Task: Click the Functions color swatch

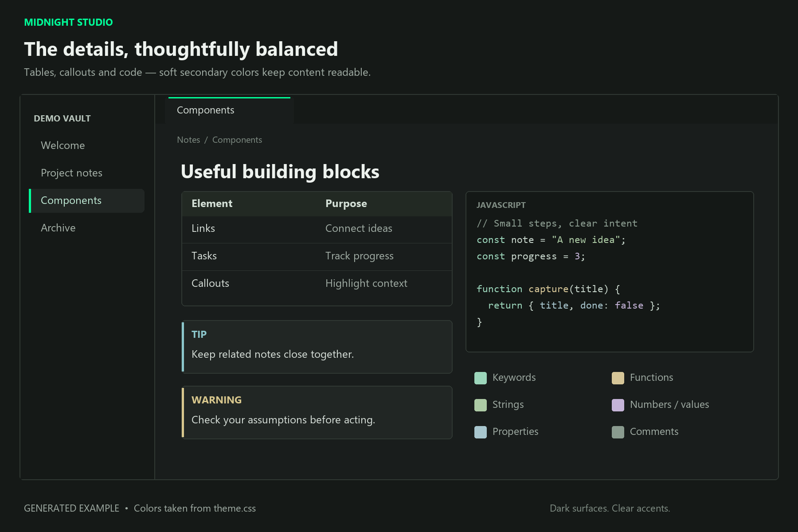Action: point(618,378)
